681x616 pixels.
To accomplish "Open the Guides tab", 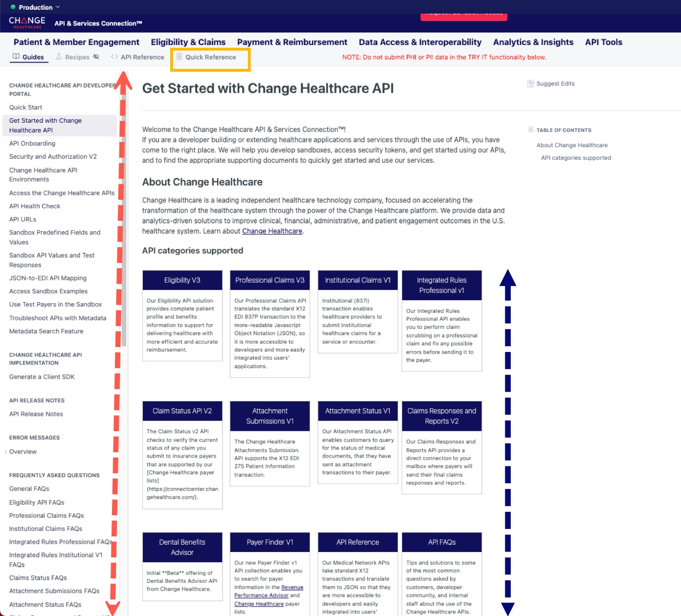I will (28, 57).
